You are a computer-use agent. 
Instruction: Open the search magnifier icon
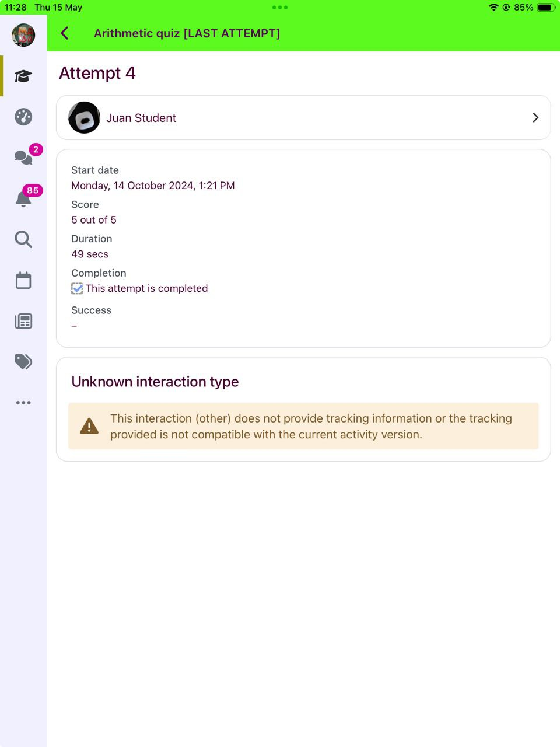click(x=23, y=239)
